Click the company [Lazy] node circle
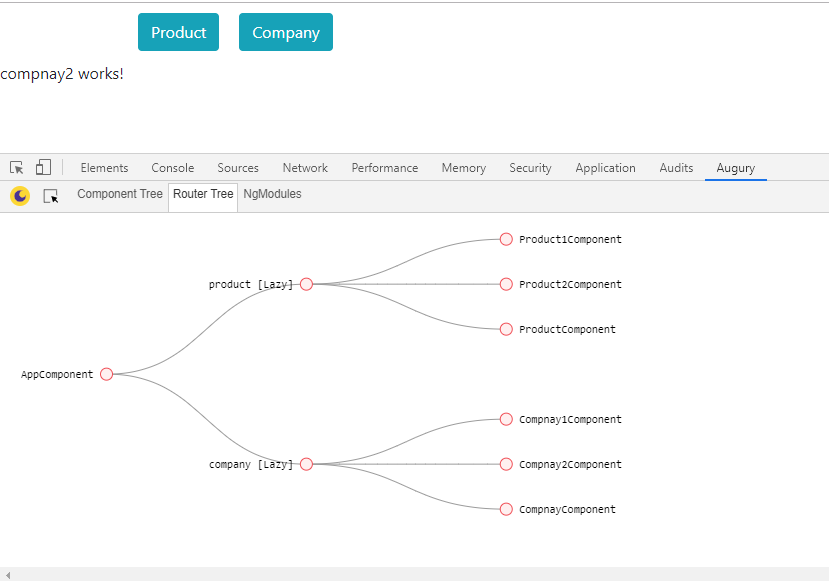Image resolution: width=829 pixels, height=581 pixels. [307, 464]
